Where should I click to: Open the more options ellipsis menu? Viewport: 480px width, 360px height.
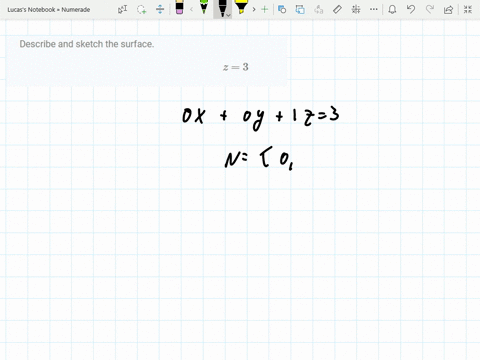(374, 9)
